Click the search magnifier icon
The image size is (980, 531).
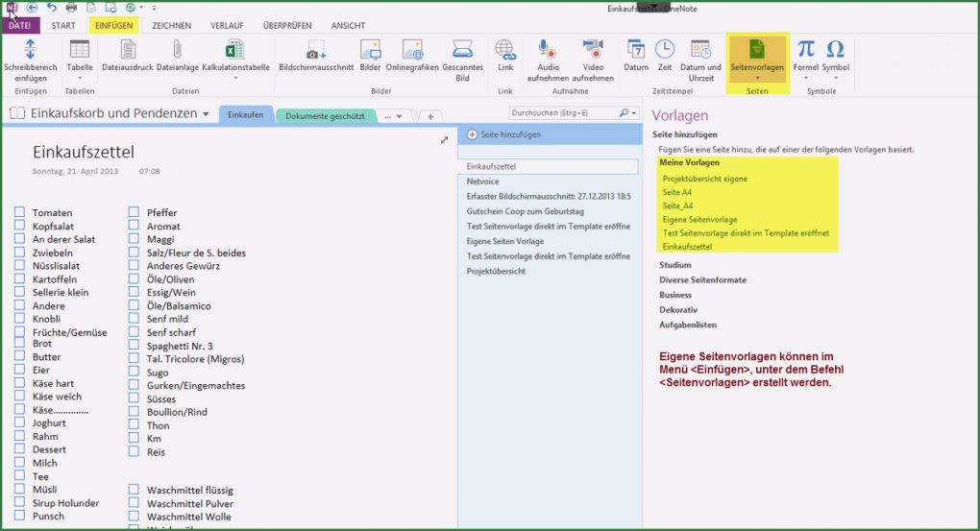(624, 113)
